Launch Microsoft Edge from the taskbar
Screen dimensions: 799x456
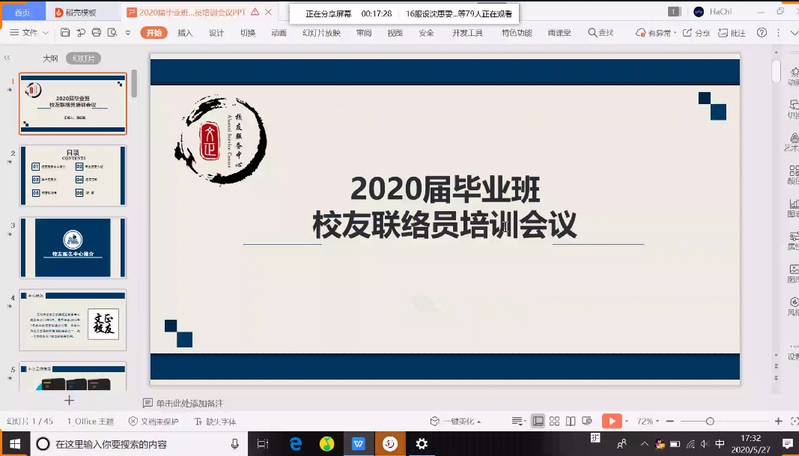pyautogui.click(x=296, y=443)
